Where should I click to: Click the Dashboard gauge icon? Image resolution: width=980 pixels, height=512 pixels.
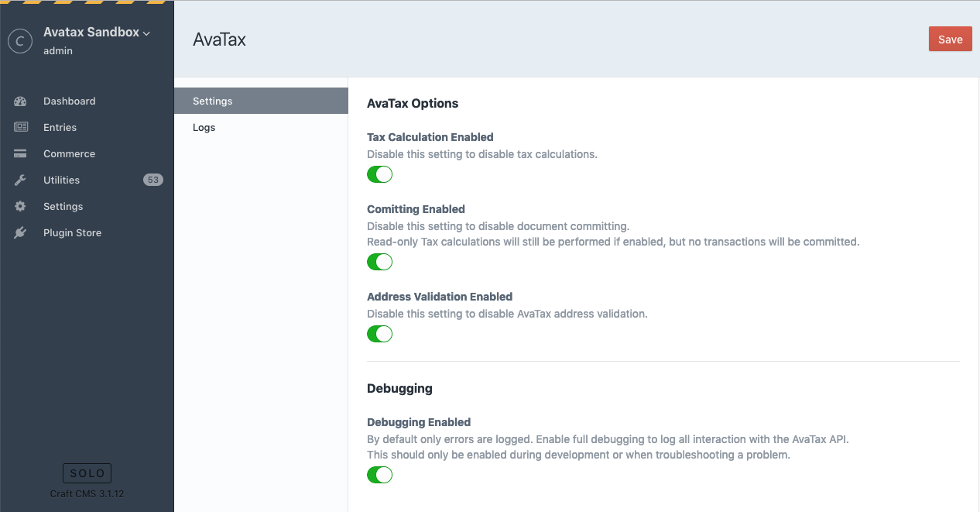[20, 101]
